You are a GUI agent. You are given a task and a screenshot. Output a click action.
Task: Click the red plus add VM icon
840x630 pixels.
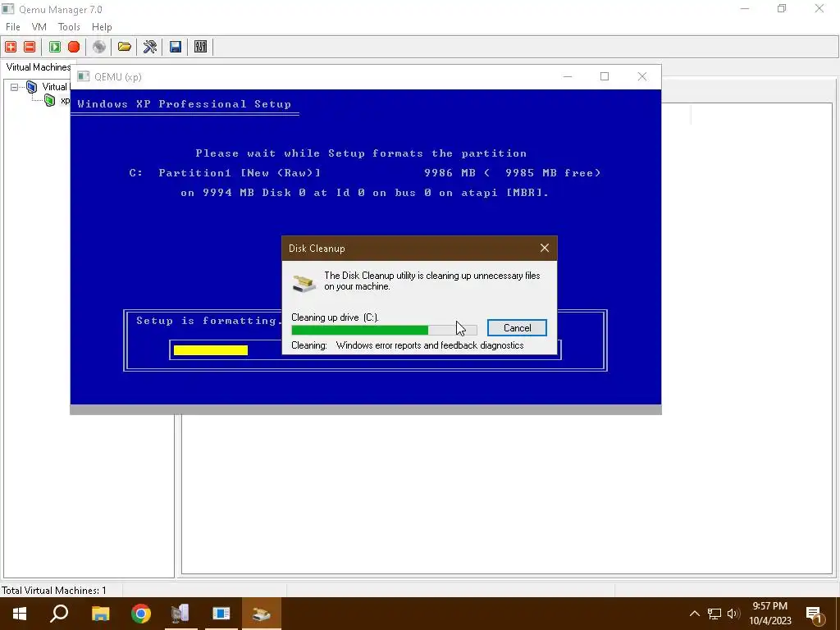tap(11, 47)
